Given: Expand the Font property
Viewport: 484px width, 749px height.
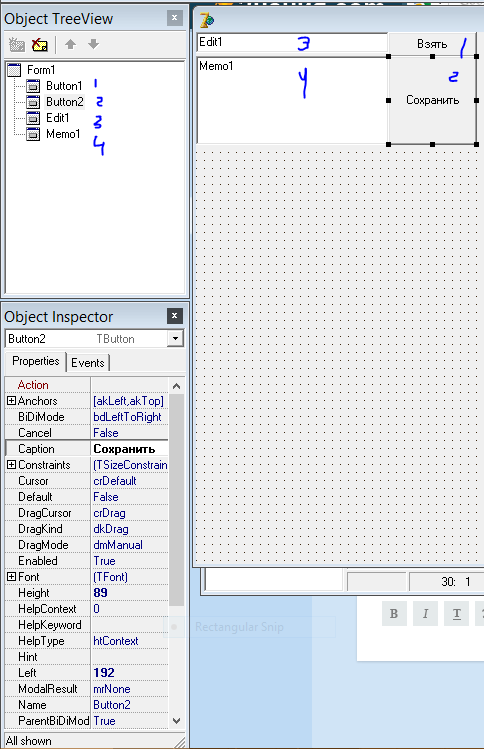Looking at the screenshot, I should (11, 577).
